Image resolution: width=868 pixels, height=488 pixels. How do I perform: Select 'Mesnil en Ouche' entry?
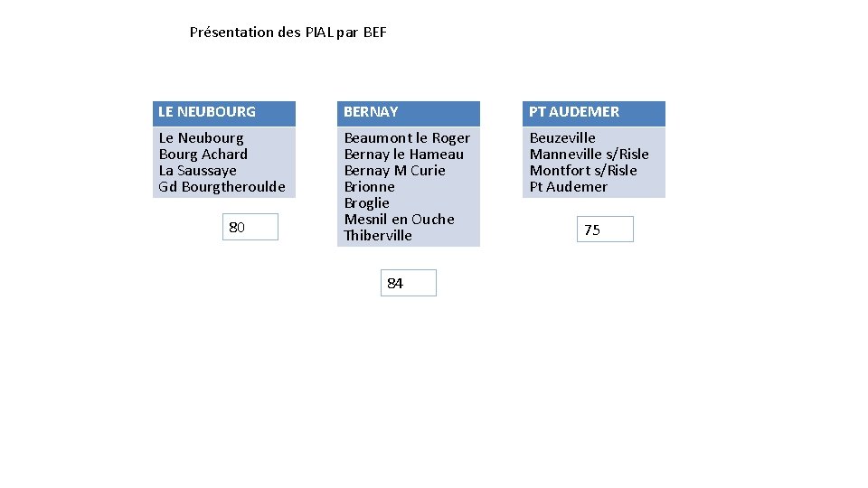point(399,219)
